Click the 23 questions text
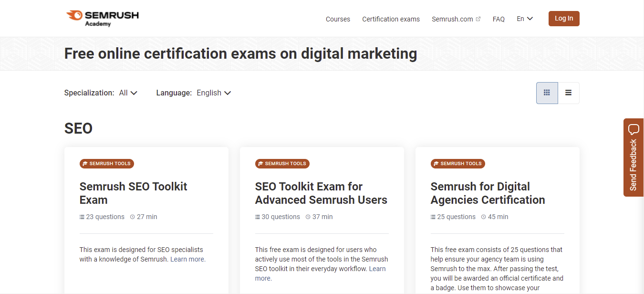Viewport: 644px width, 294px height. point(105,217)
